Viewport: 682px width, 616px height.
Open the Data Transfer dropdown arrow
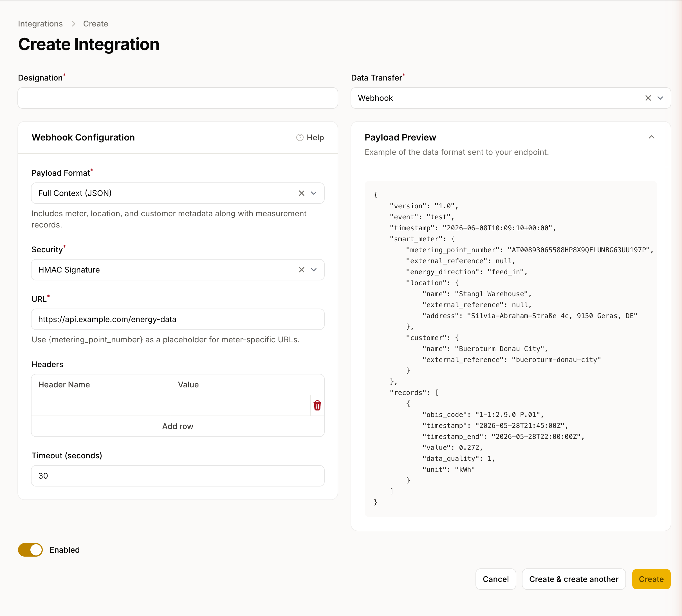pyautogui.click(x=660, y=98)
